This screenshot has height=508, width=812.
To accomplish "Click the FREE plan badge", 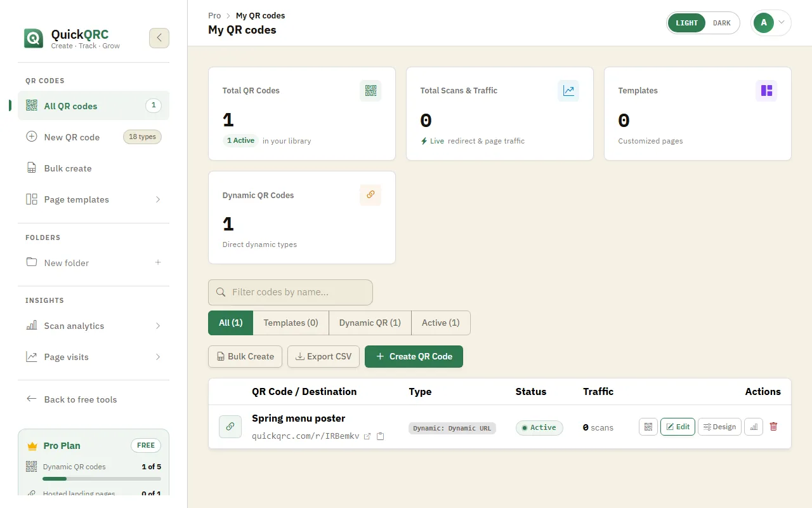I will [x=146, y=445].
